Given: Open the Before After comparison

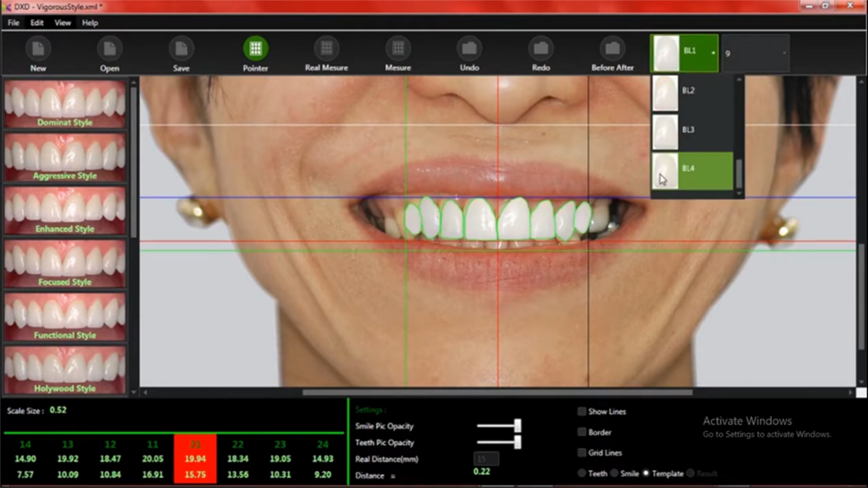Looking at the screenshot, I should click(612, 49).
